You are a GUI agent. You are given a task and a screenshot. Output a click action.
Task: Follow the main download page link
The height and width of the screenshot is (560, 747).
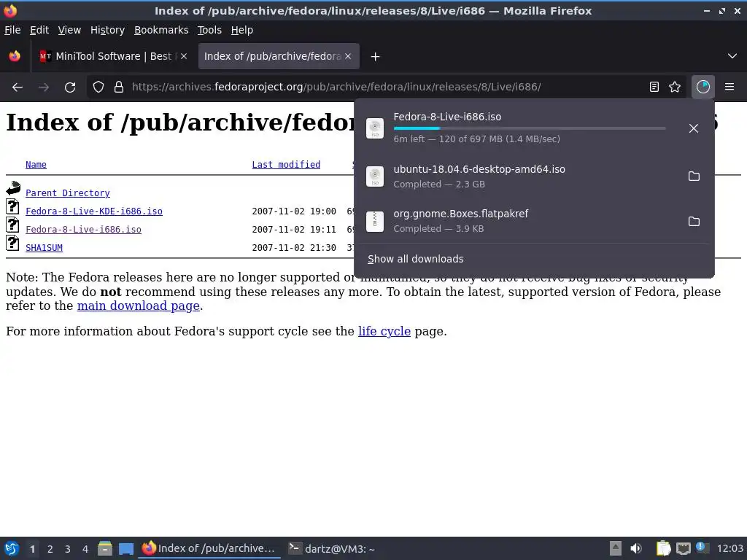138,306
